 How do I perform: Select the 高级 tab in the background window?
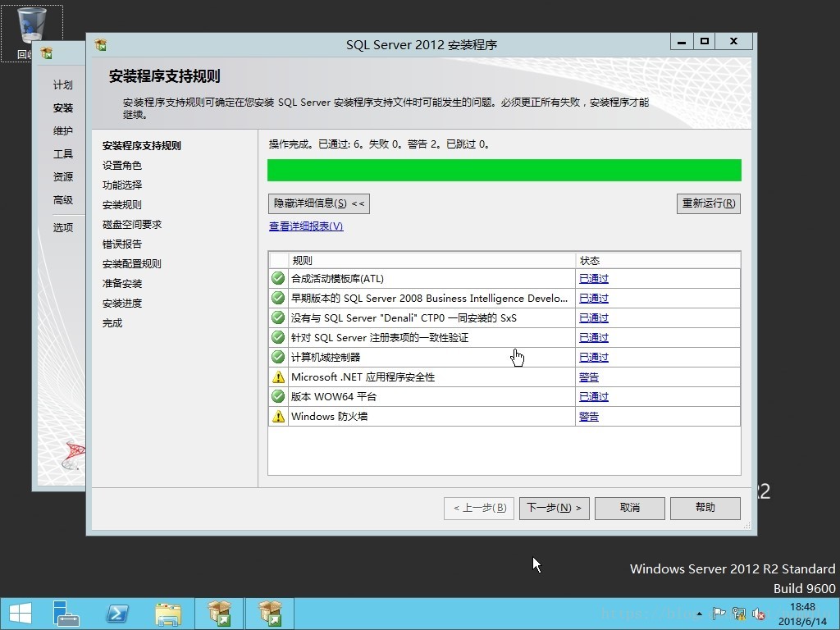tap(62, 200)
